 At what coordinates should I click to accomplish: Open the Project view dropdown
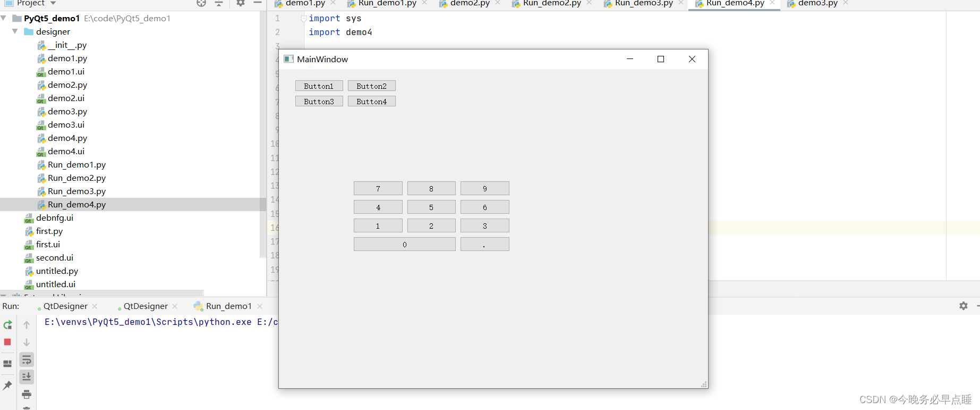[53, 3]
